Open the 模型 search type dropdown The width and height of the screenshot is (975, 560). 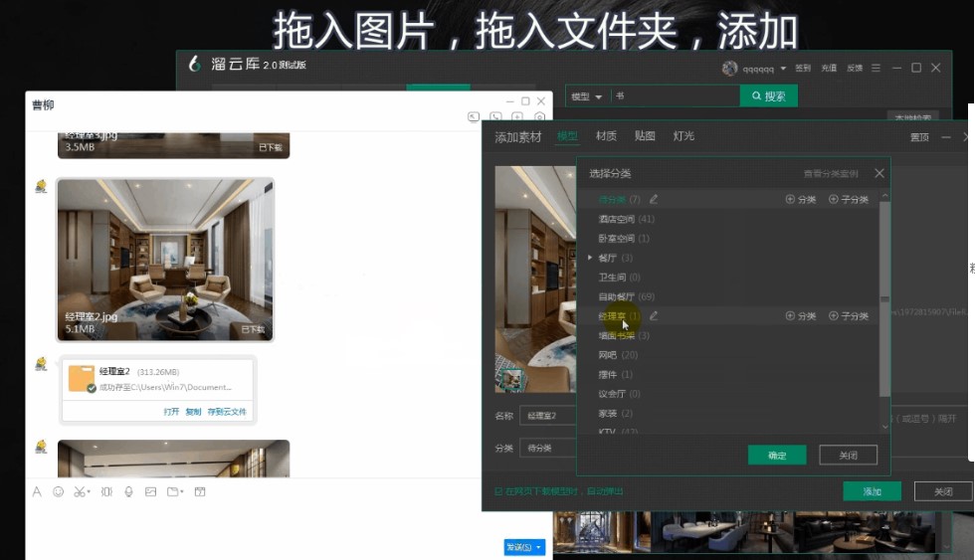(x=586, y=96)
